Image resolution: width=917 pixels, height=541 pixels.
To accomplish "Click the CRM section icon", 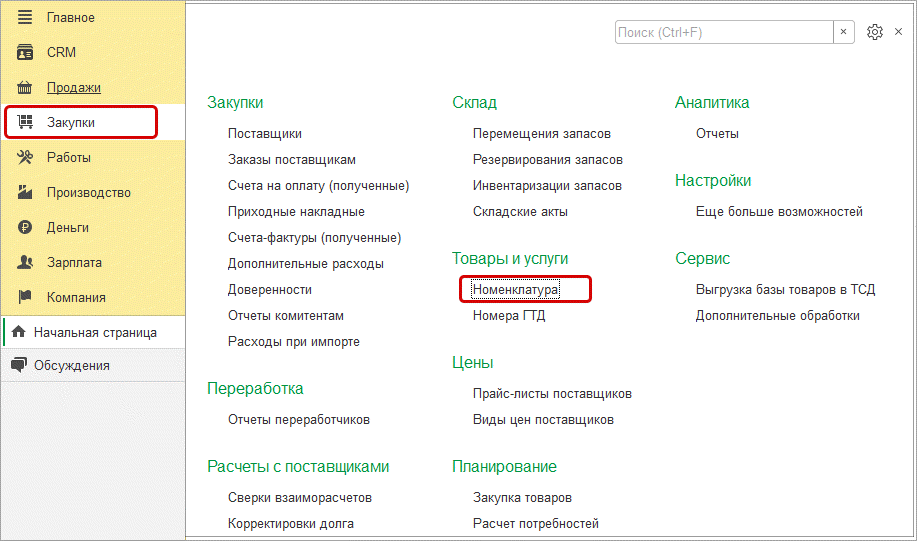I will (x=25, y=53).
